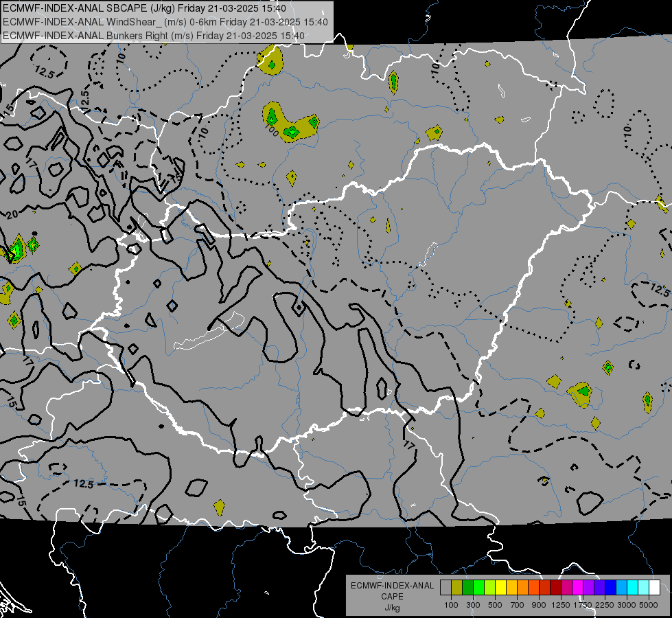This screenshot has height=618, width=672.
Task: Select the dark green legend swatch
Action: point(467,588)
